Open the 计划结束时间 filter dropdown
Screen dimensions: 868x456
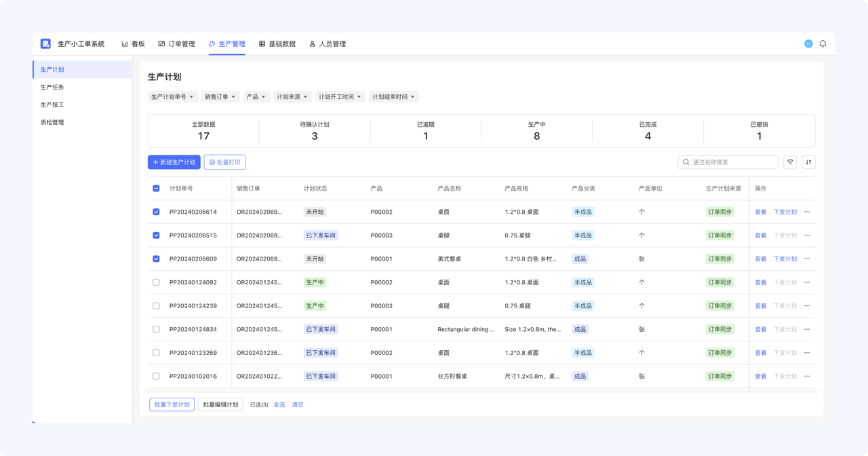point(394,97)
